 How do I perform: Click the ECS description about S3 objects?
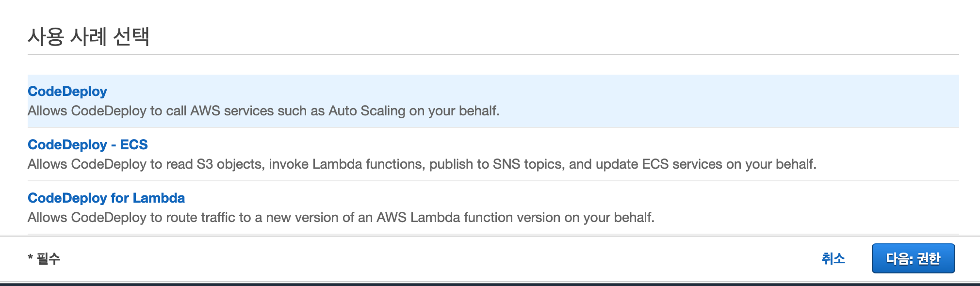point(422,164)
